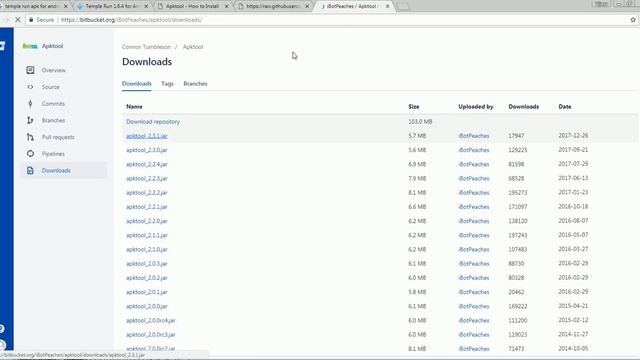
Task: Download apktool_2.2.4.jar file
Action: tap(147, 164)
